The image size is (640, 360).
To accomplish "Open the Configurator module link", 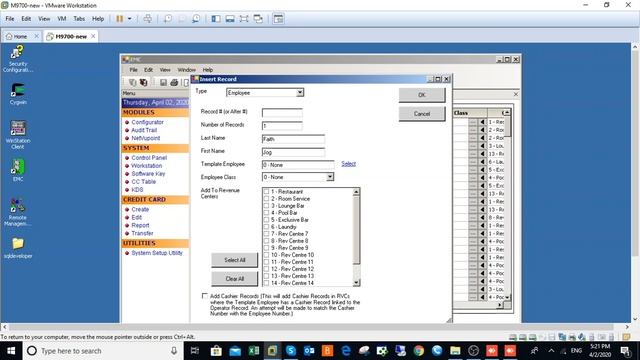I will tap(147, 122).
